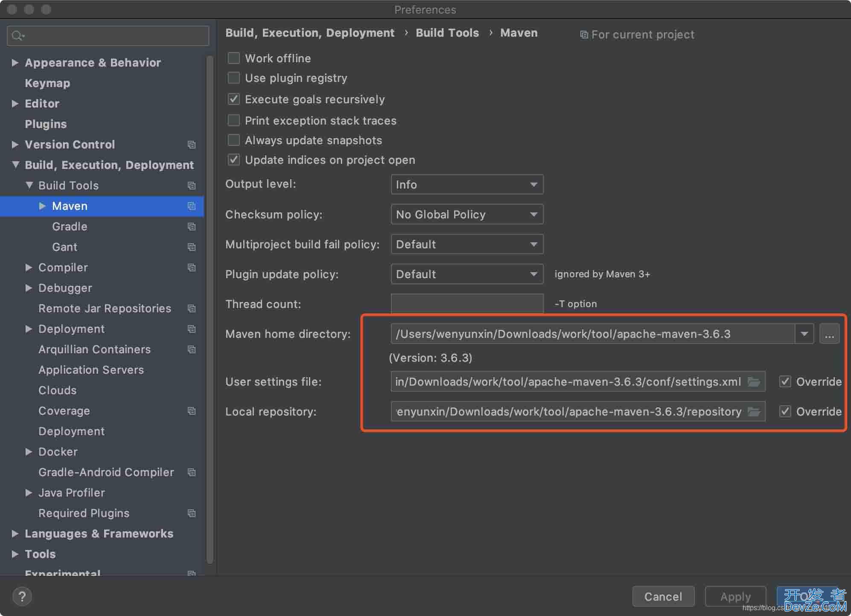Click the folder icon in the User settings file field

(x=754, y=382)
